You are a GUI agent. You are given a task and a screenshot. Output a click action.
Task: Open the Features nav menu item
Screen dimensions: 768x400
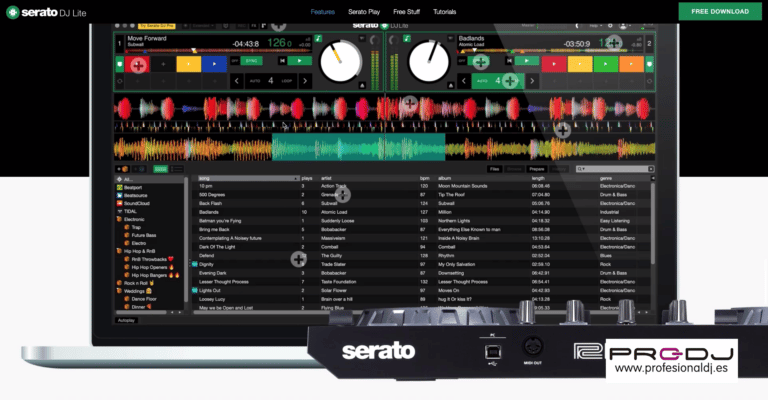(323, 12)
